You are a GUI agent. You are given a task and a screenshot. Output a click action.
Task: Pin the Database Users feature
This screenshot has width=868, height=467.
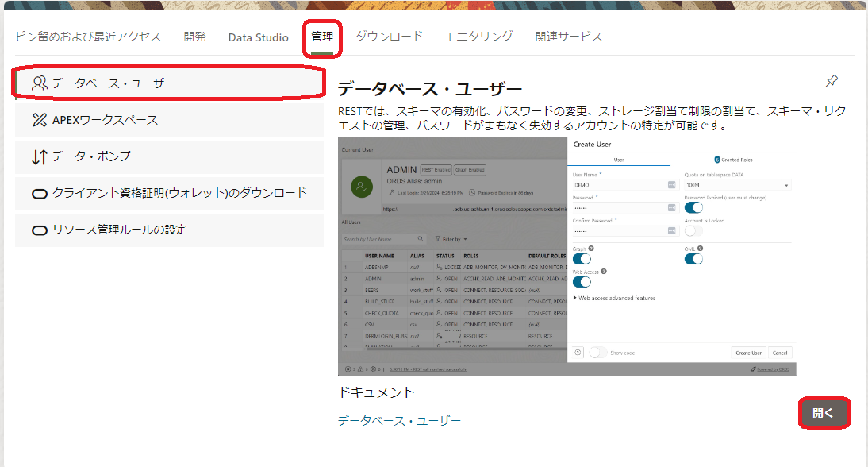[832, 81]
